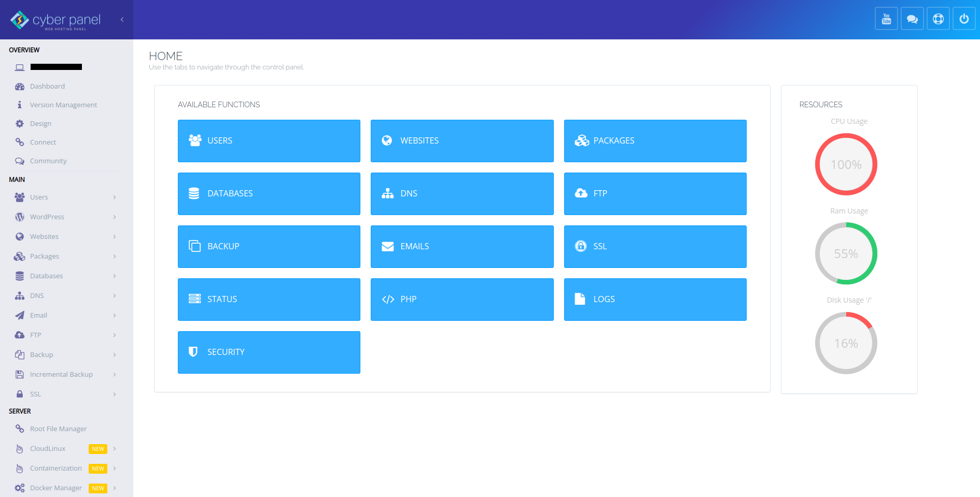Click the CyberPanel logo
Image resolution: width=980 pixels, height=497 pixels.
[x=55, y=20]
